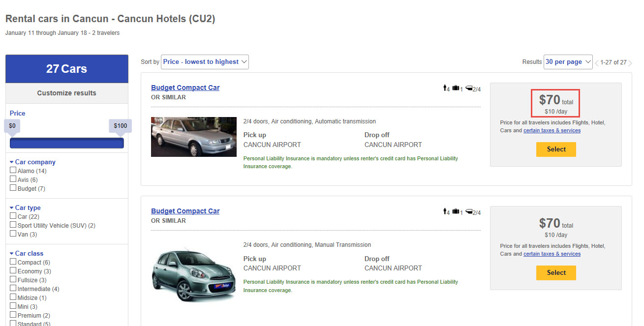Check the Avis (6) filter
This screenshot has height=326, width=644.
13,179
